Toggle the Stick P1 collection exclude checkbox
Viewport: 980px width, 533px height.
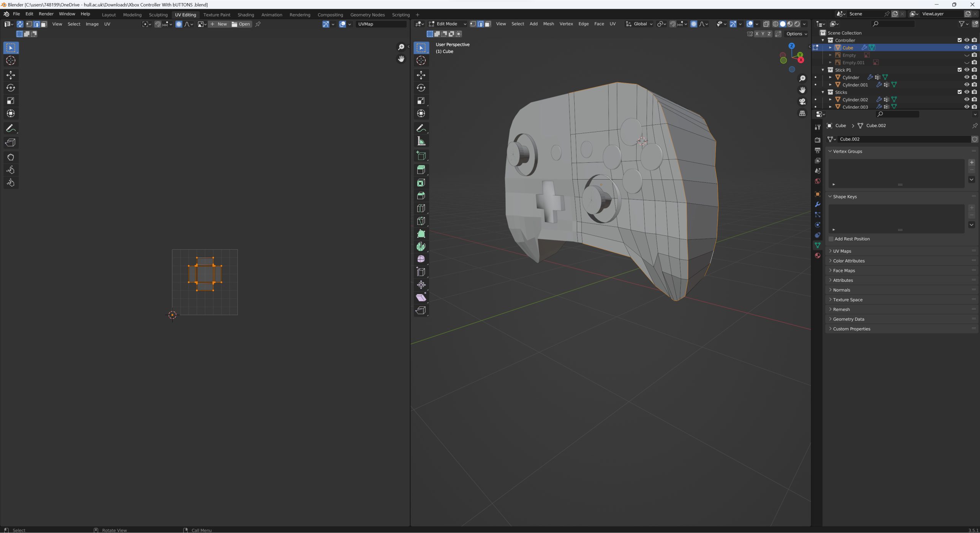[x=959, y=70]
